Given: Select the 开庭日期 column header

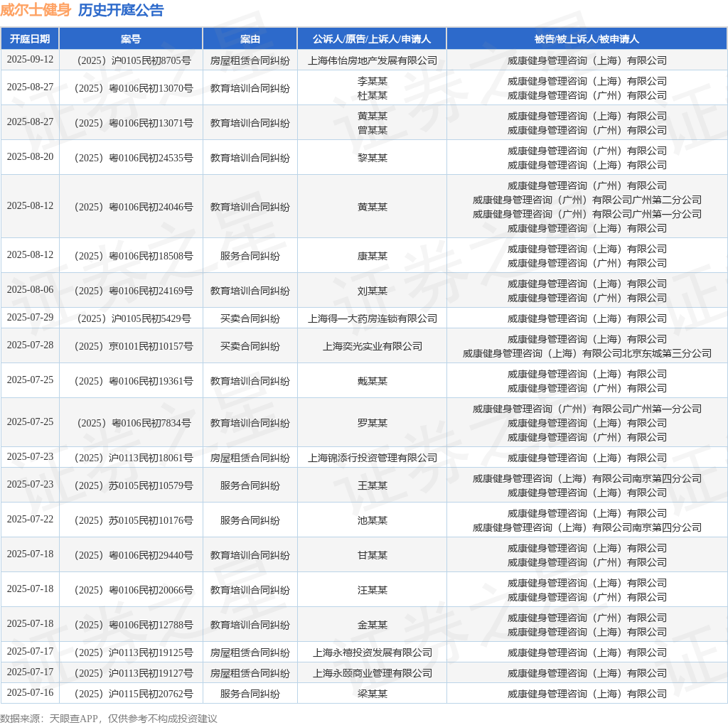Looking at the screenshot, I should (x=30, y=39).
